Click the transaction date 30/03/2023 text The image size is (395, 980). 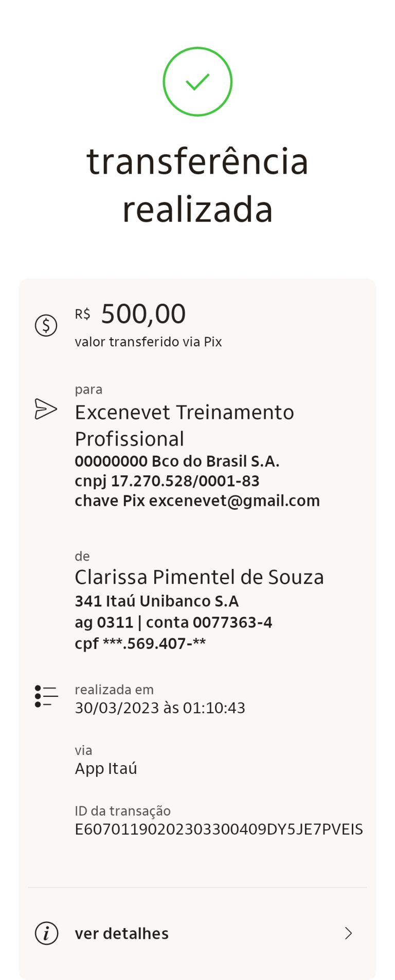click(160, 708)
